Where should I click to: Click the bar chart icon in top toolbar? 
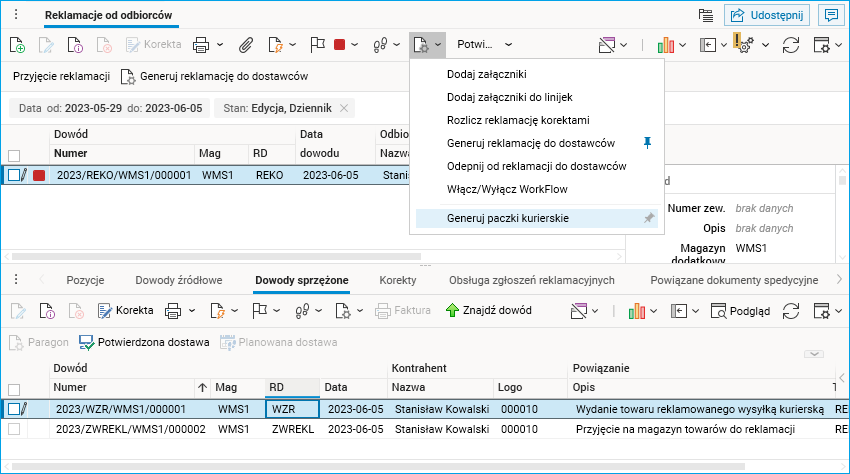click(666, 45)
